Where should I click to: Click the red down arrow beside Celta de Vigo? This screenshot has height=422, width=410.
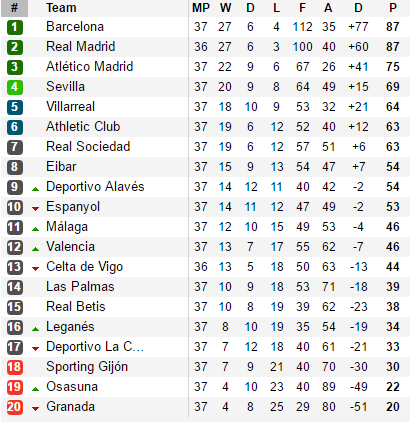tap(35, 269)
